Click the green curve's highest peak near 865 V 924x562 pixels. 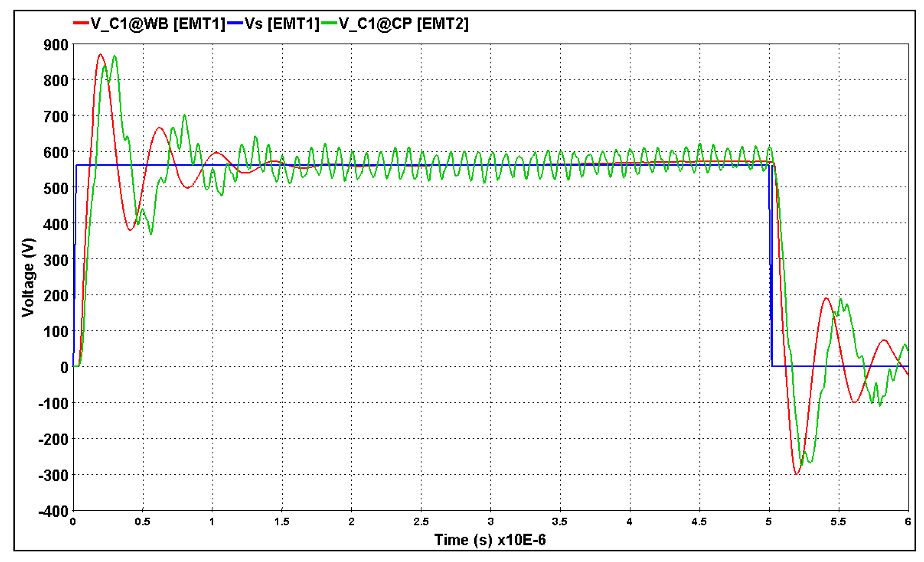[115, 56]
